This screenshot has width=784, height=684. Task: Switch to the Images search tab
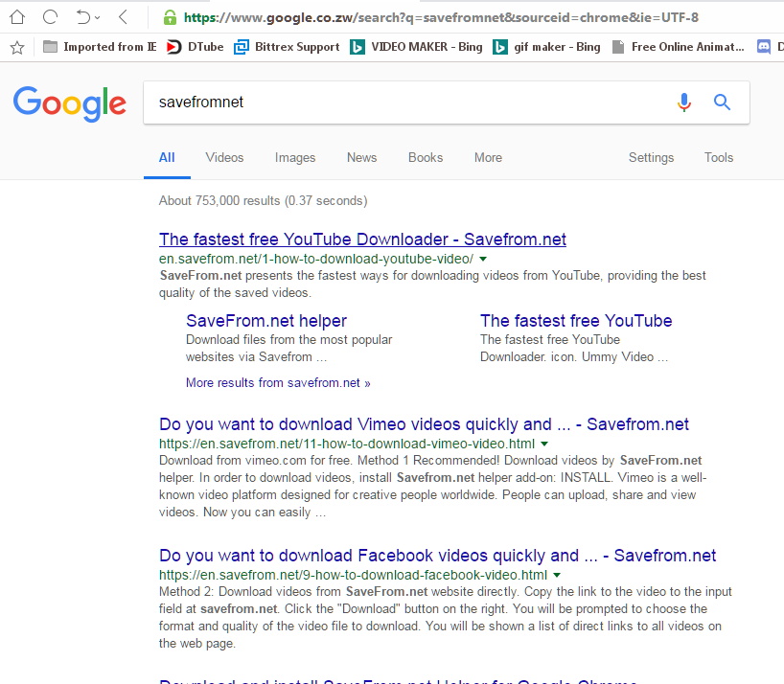click(295, 158)
